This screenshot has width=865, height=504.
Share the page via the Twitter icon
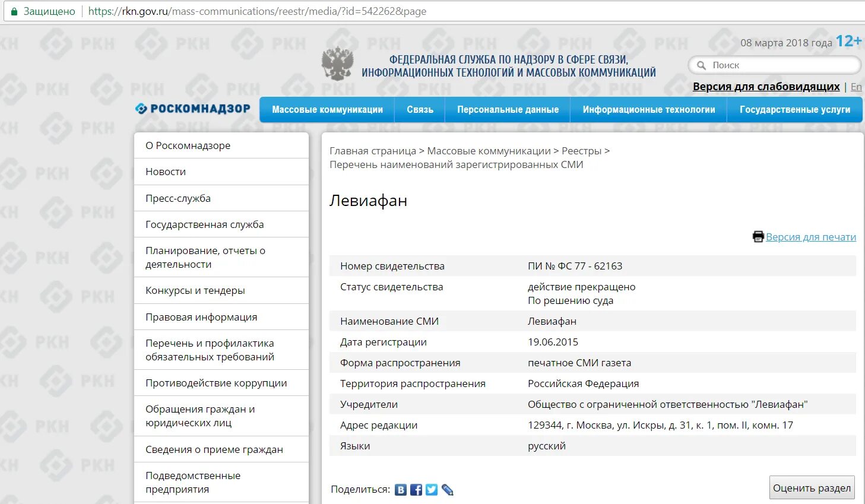point(432,490)
